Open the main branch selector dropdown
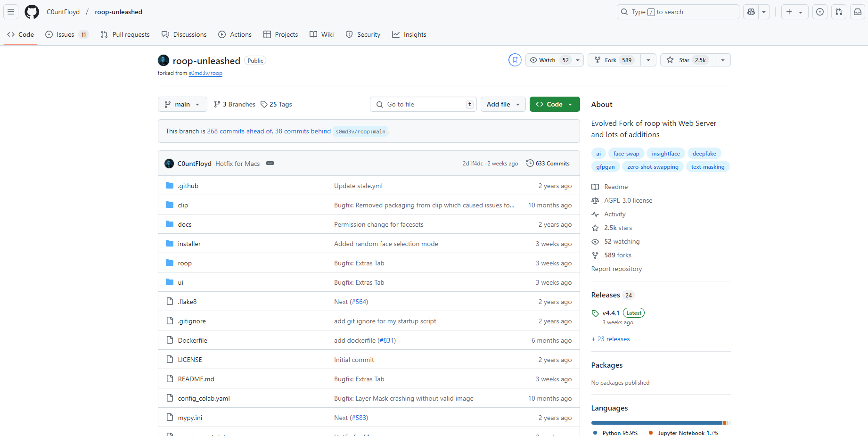Screen dimensions: 868x436 pos(182,104)
